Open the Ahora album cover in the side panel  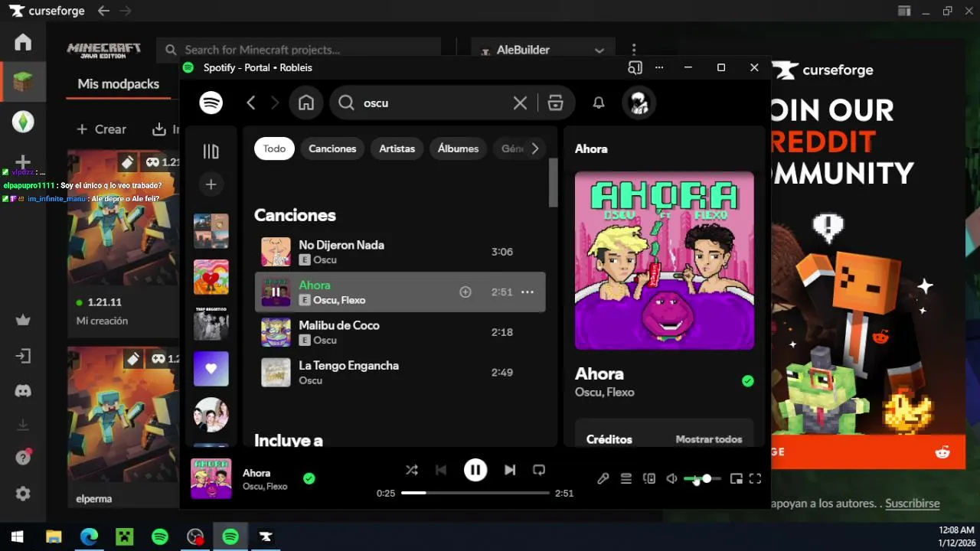(x=665, y=260)
